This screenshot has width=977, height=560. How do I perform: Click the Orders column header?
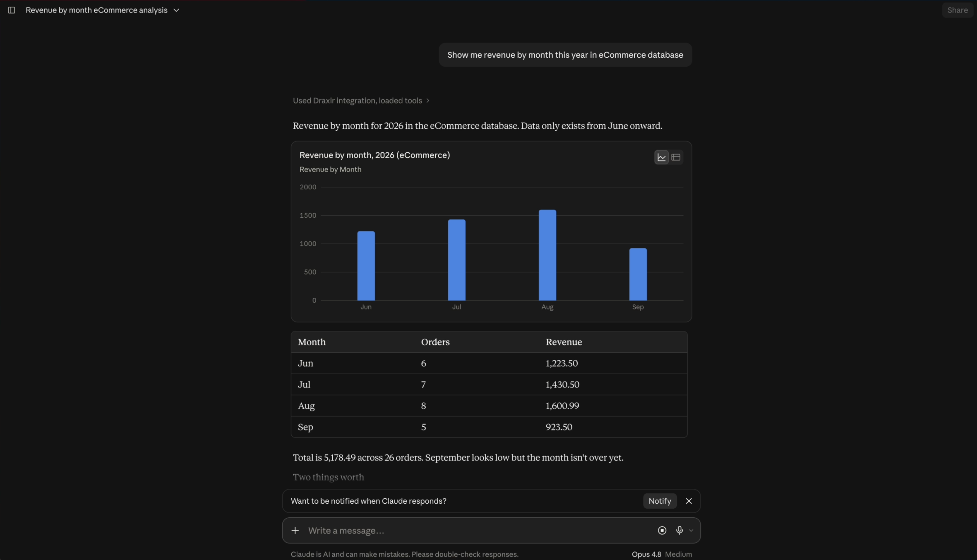click(435, 342)
